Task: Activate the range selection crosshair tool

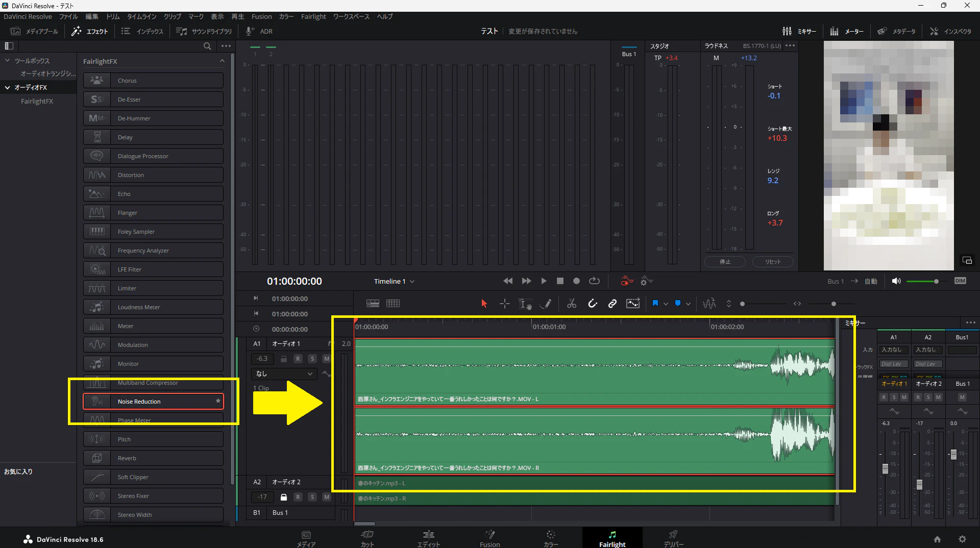Action: tap(504, 304)
